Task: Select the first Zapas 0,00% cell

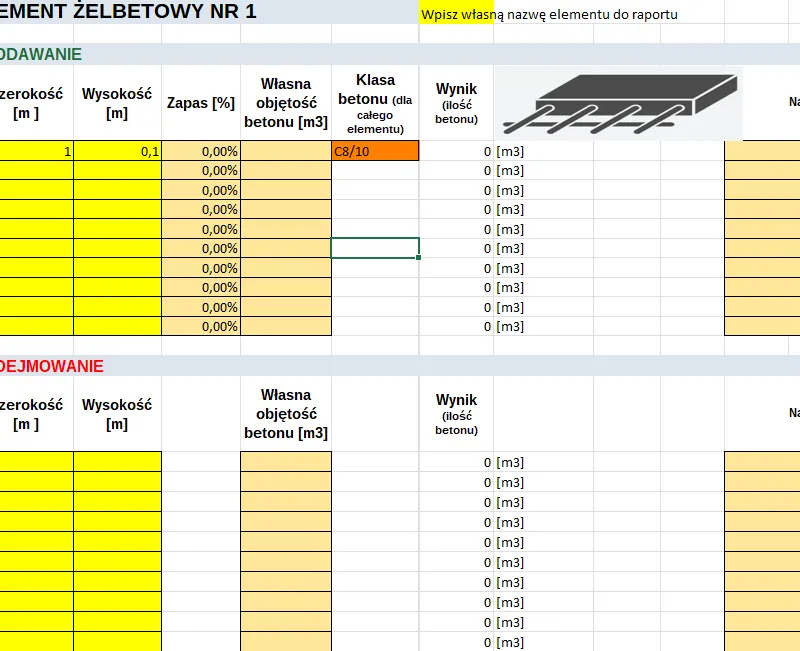Action: point(201,151)
